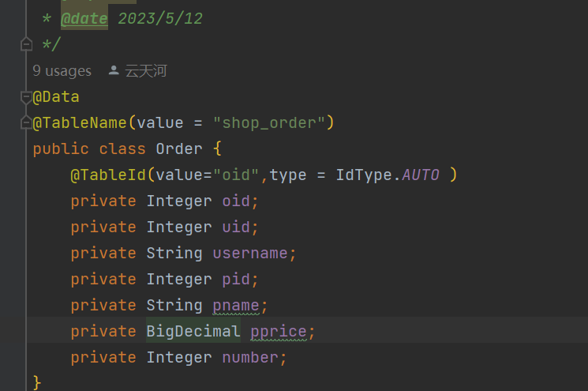The width and height of the screenshot is (588, 391).
Task: Toggle the fold marker beside @TableName
Action: pos(26,123)
